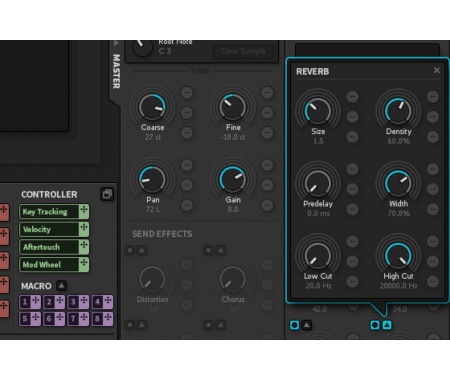Click Macro 6 drag handle icon
450x380 pixels.
(x=60, y=319)
